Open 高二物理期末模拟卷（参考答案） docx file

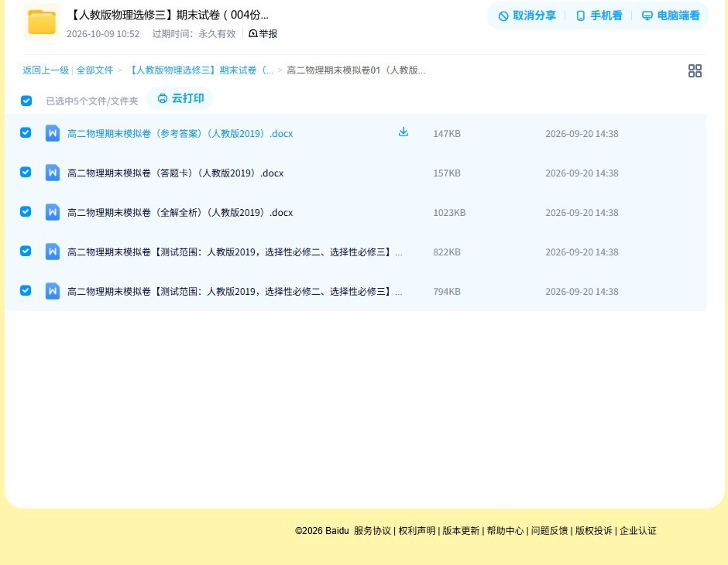(180, 134)
